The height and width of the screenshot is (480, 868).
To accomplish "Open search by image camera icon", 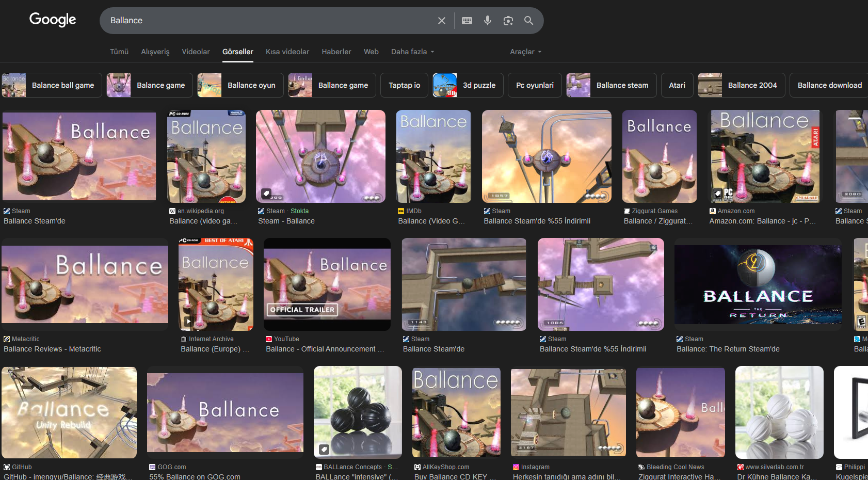I will point(508,21).
